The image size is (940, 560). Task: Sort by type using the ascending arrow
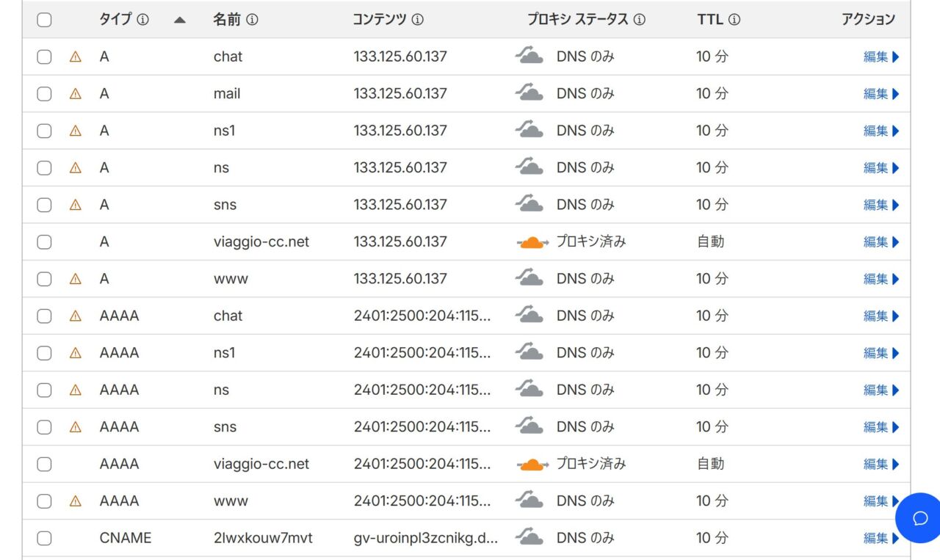click(179, 21)
